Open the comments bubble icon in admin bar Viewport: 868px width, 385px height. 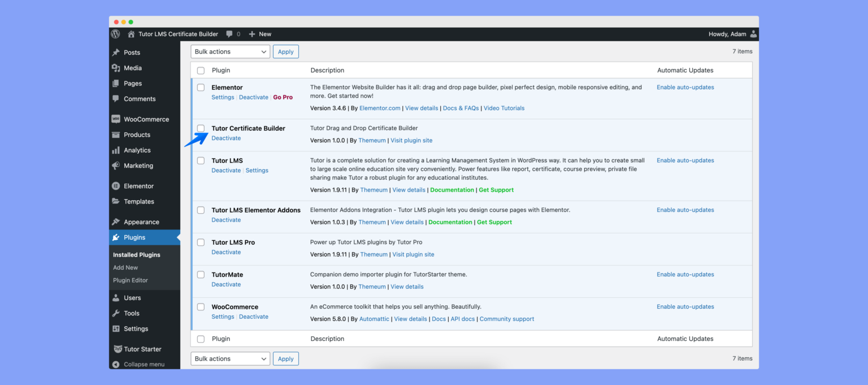229,34
